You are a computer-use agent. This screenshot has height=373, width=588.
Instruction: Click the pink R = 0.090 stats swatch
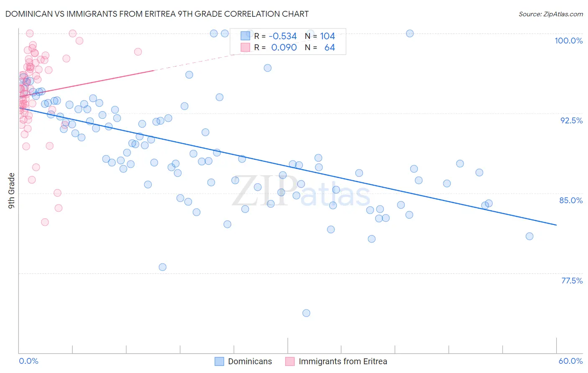[x=245, y=47]
